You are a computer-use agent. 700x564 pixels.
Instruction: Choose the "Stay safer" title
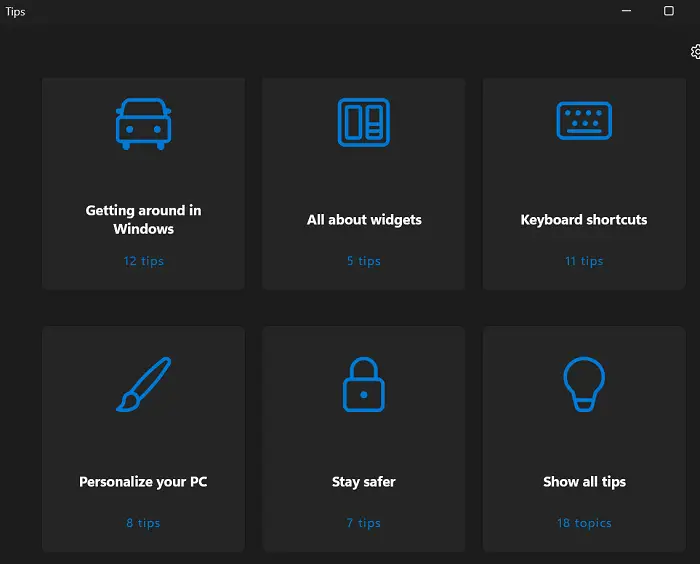(x=364, y=482)
